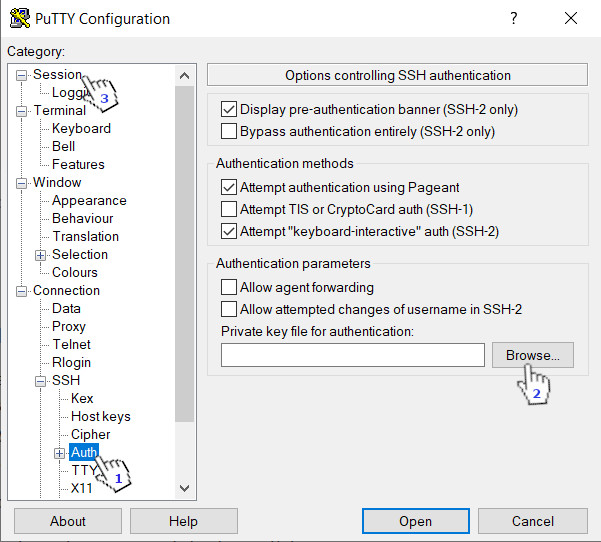Select Terminal category
The width and height of the screenshot is (601, 542).
coord(59,110)
